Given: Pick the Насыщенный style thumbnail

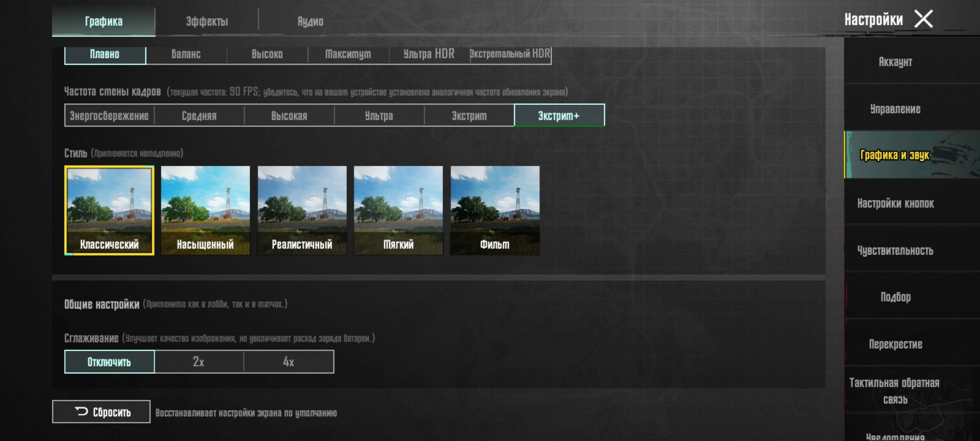Looking at the screenshot, I should [205, 210].
